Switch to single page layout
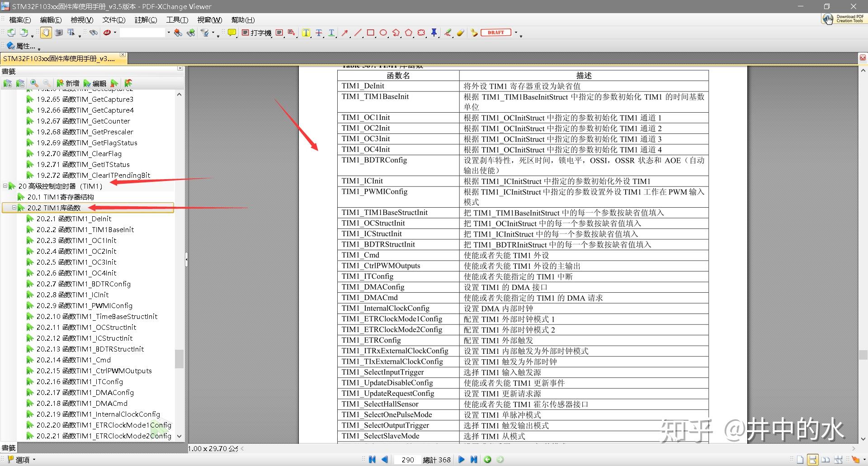Image resolution: width=868 pixels, height=466 pixels. click(x=800, y=460)
